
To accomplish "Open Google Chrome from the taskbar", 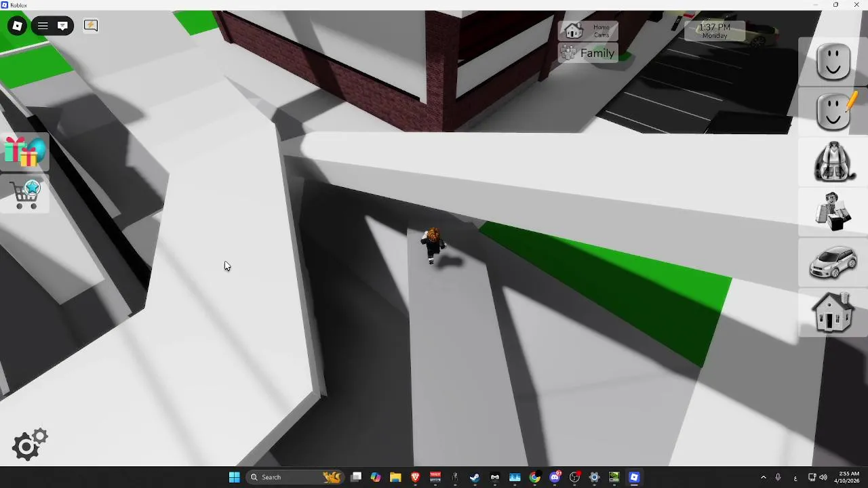I will tap(534, 477).
